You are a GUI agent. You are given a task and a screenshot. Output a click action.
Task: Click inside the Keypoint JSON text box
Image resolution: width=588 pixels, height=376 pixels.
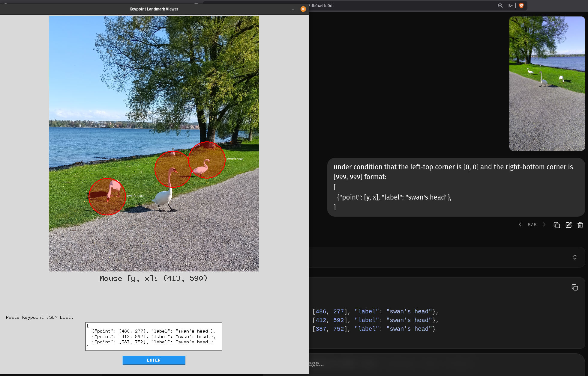154,336
